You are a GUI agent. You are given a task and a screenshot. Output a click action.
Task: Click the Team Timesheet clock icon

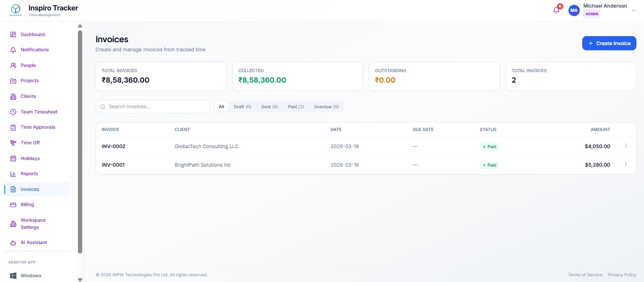[x=12, y=112]
